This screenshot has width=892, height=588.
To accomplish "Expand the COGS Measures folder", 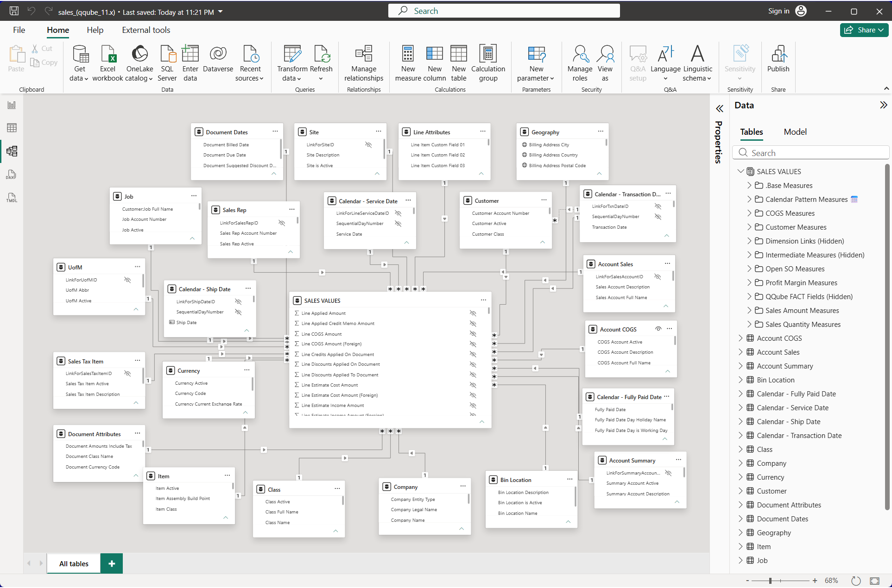I will (x=749, y=213).
